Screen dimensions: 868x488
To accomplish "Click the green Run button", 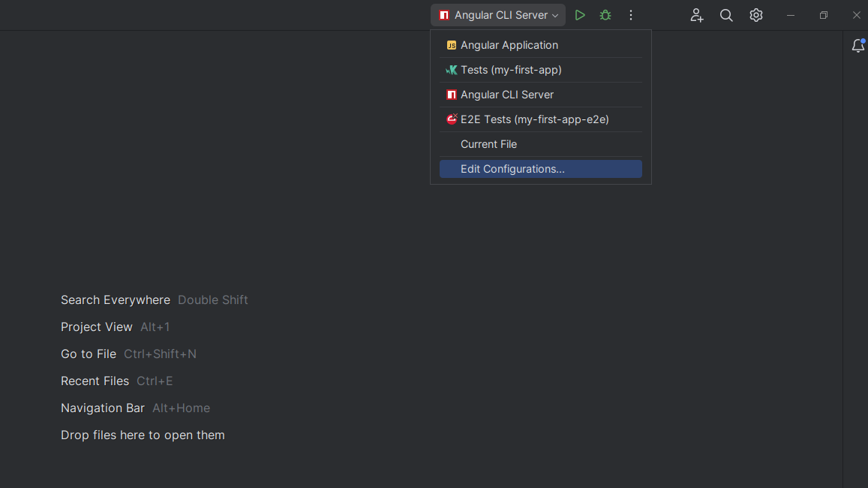I will pos(580,15).
